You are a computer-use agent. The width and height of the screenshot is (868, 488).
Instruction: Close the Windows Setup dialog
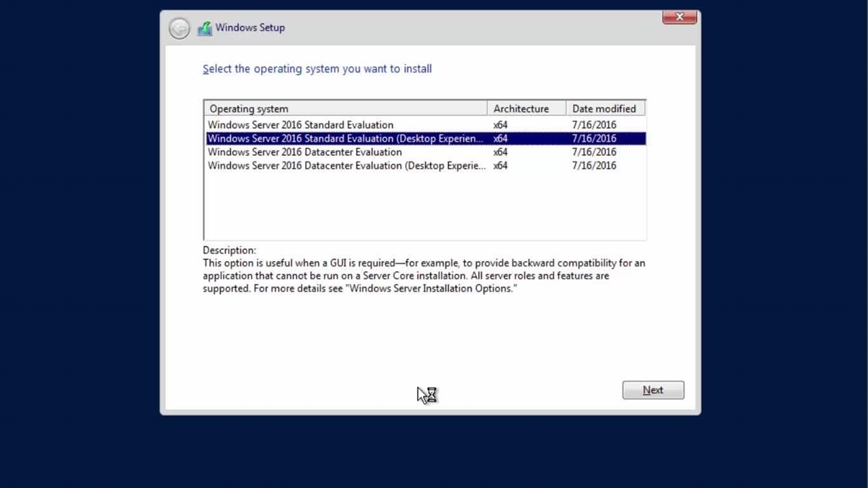(x=679, y=17)
